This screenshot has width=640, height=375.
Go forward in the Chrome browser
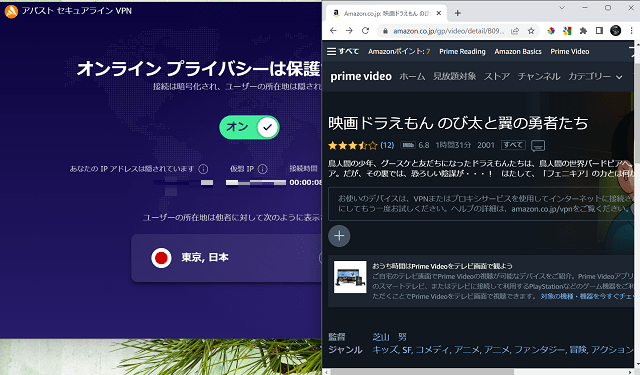(x=349, y=31)
